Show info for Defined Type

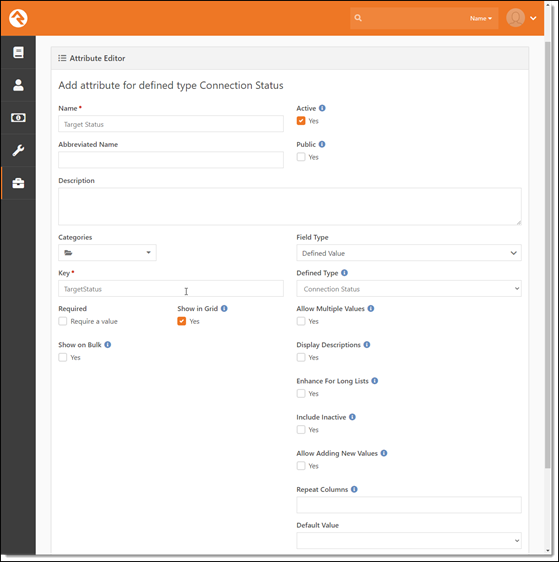[344, 273]
